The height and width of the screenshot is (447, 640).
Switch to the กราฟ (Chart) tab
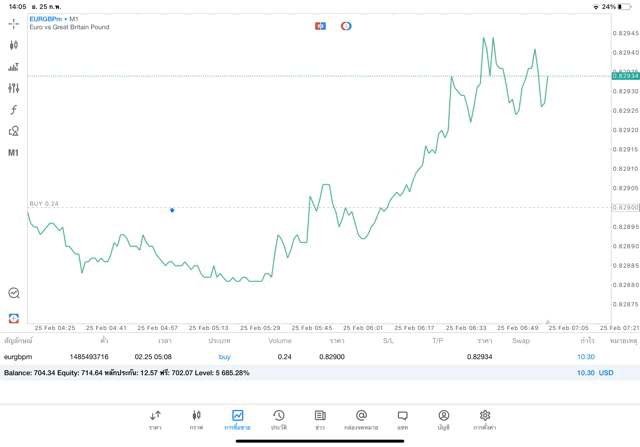(196, 420)
